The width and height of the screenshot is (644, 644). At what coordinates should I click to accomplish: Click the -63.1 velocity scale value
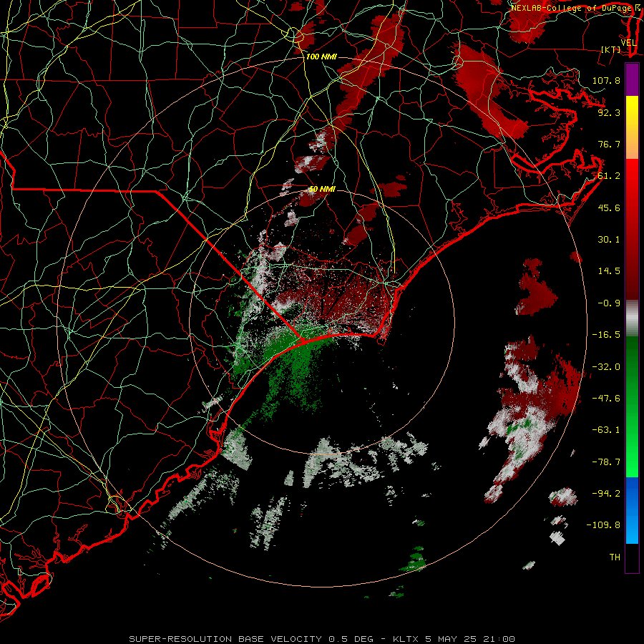point(606,430)
